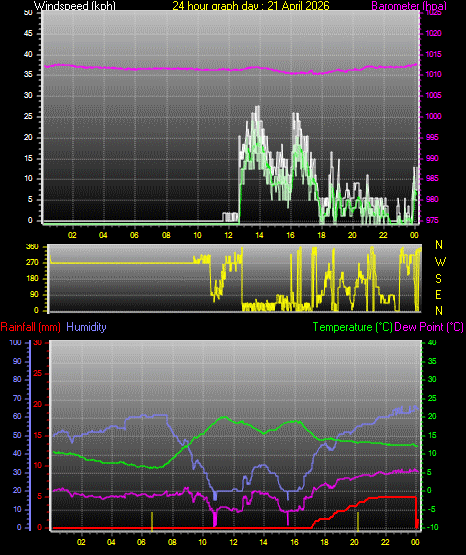Click the topmost "N" compass letter
This screenshot has height=555, width=466.
coord(439,245)
